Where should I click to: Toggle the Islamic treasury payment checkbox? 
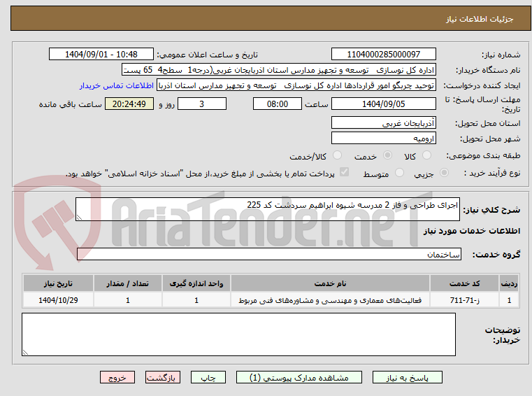pyautogui.click(x=345, y=172)
